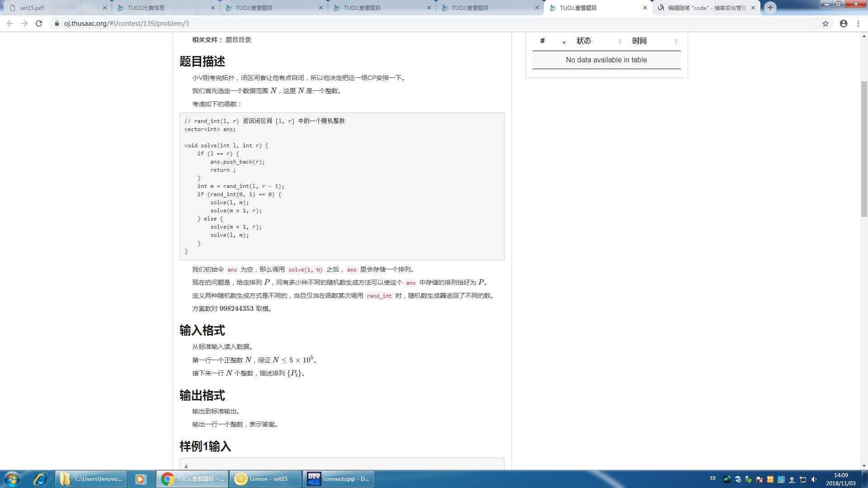This screenshot has height=488, width=868.
Task: Click the page's vertical scrollbar thumb
Action: (864, 149)
